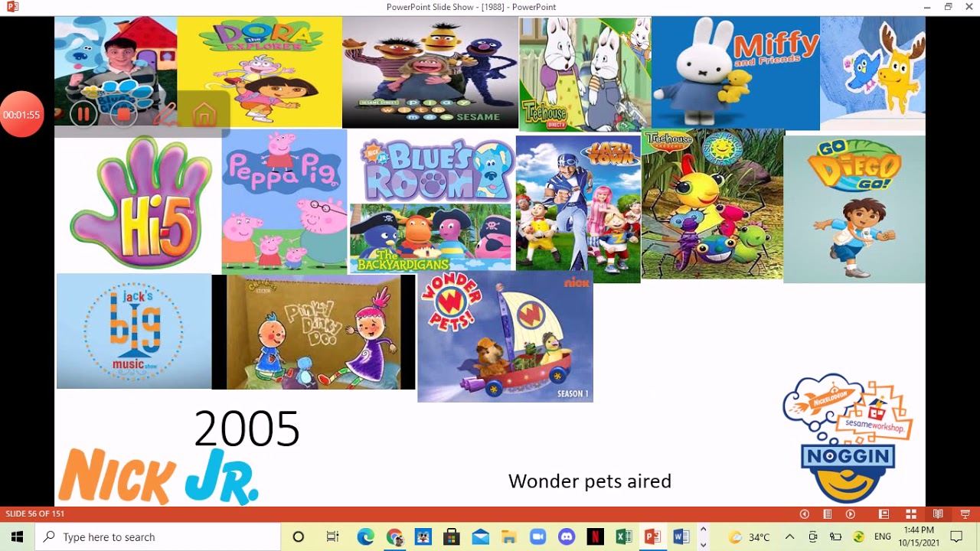Open Google Chrome from taskbar

[x=394, y=537]
